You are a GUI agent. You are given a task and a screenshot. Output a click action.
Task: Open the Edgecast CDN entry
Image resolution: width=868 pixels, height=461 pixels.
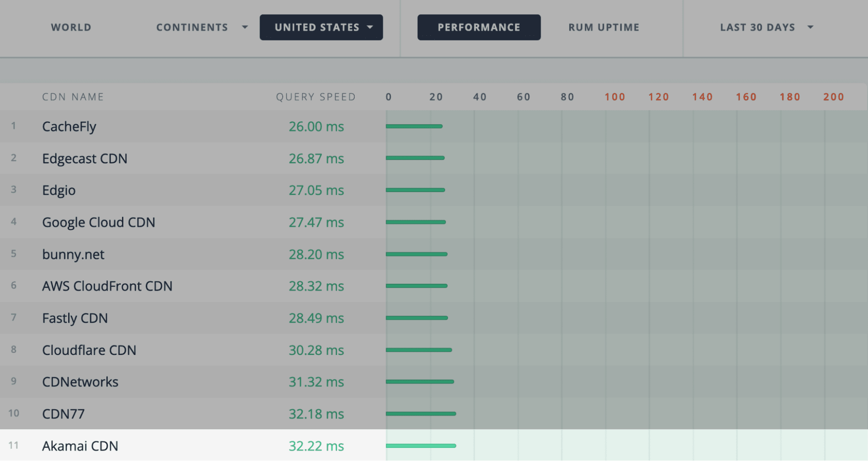[85, 159]
